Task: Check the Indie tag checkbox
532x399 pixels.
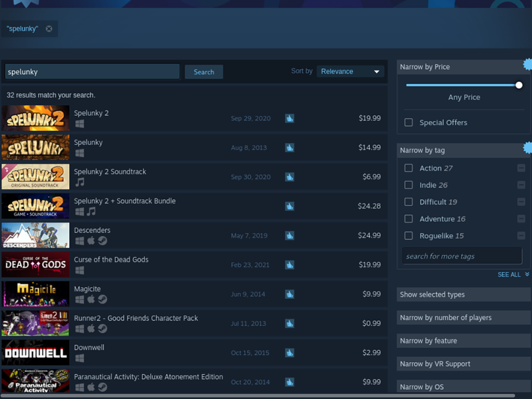Action: tap(408, 184)
